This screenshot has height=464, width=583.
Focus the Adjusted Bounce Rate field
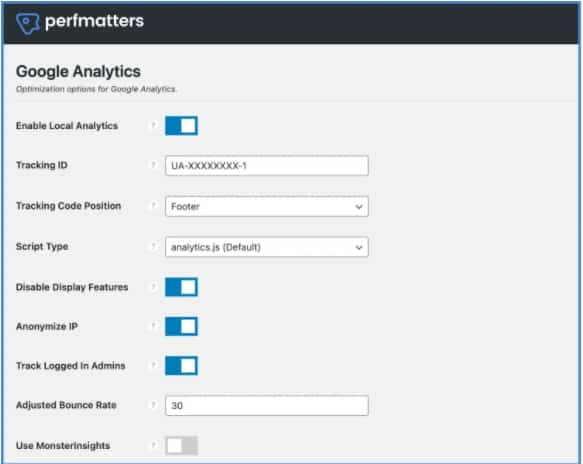click(x=267, y=405)
